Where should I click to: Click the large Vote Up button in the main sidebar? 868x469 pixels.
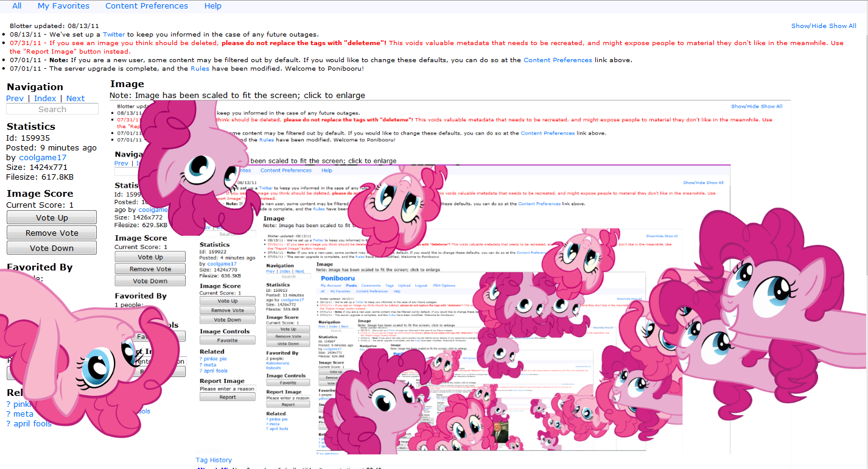click(x=52, y=217)
